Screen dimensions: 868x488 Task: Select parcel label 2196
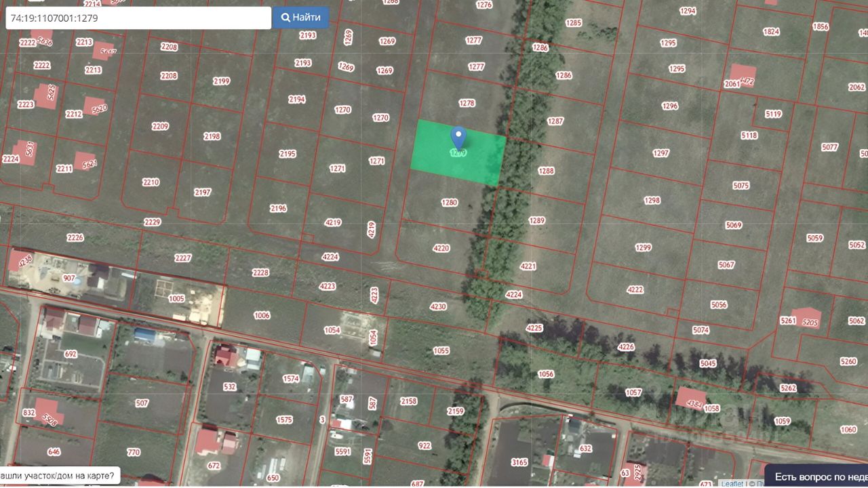point(278,208)
